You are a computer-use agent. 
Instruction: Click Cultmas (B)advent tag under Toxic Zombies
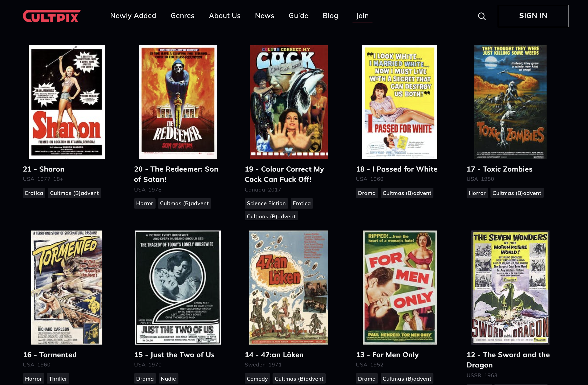point(517,193)
